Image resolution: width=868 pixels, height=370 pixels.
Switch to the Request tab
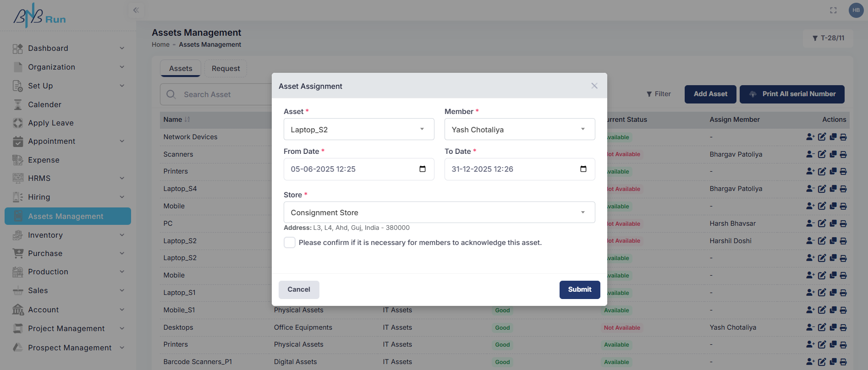point(225,68)
